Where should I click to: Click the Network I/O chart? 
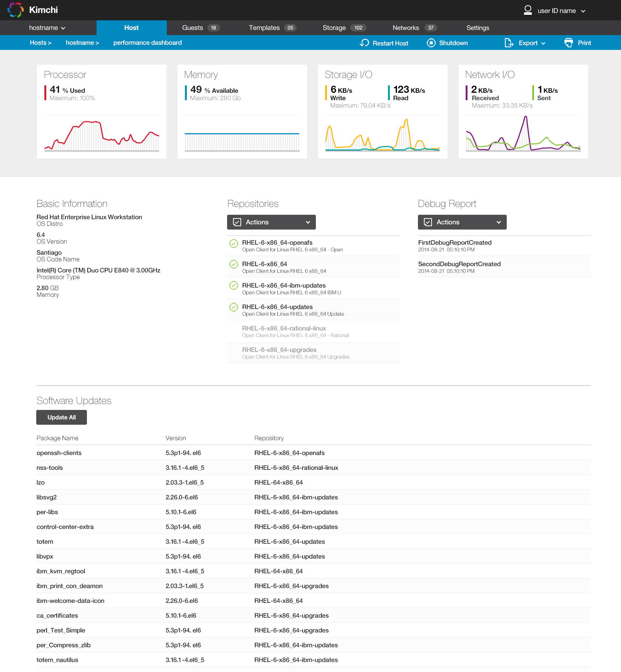tap(523, 133)
